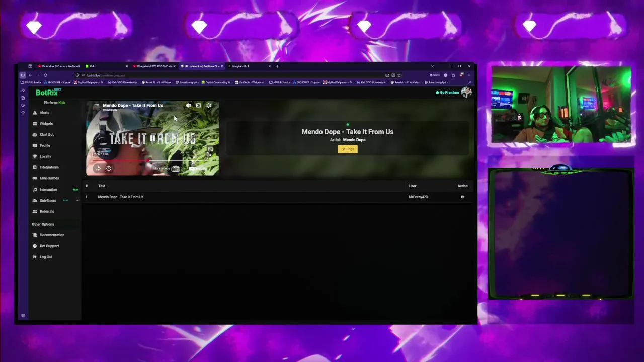The height and width of the screenshot is (362, 644).
Task: Open the user avatar menu in BotRix
Action: [466, 92]
